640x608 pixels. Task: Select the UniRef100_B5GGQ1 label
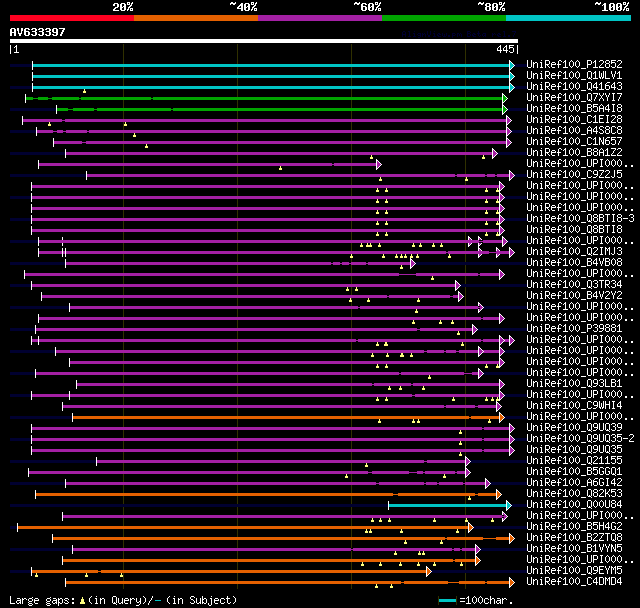click(x=574, y=472)
